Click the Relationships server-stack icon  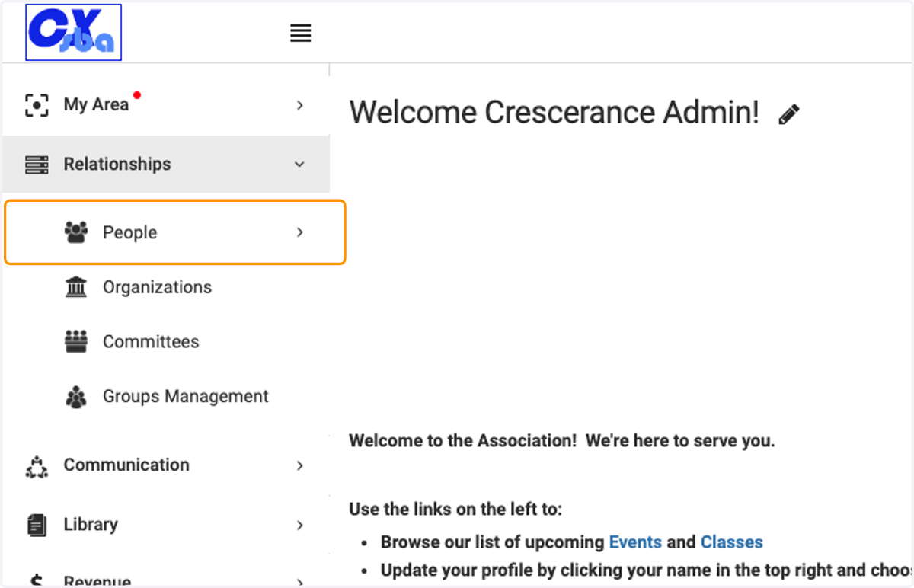coord(37,164)
